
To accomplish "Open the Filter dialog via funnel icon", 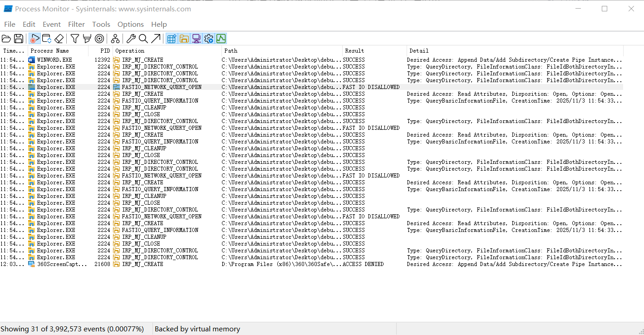I will pyautogui.click(x=75, y=39).
